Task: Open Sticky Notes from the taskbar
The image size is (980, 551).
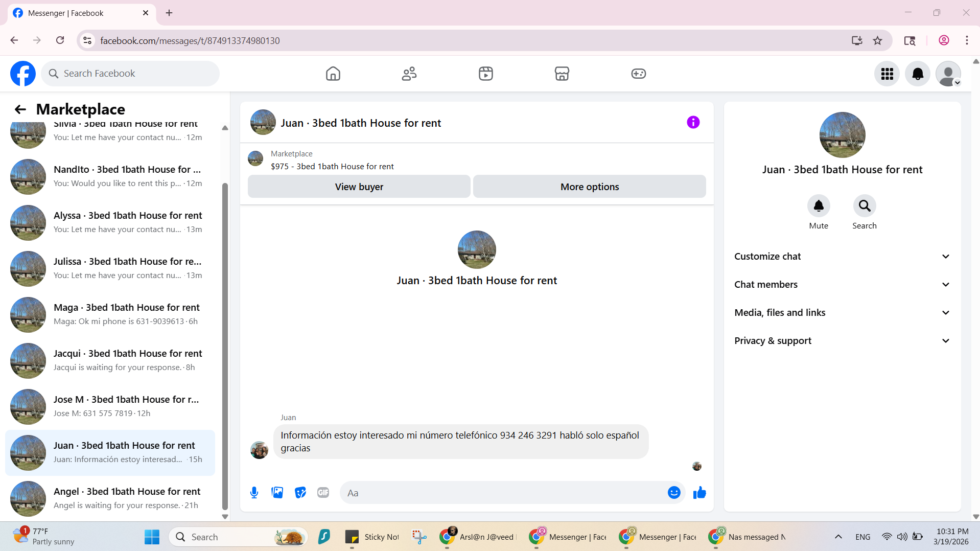Action: [372, 537]
